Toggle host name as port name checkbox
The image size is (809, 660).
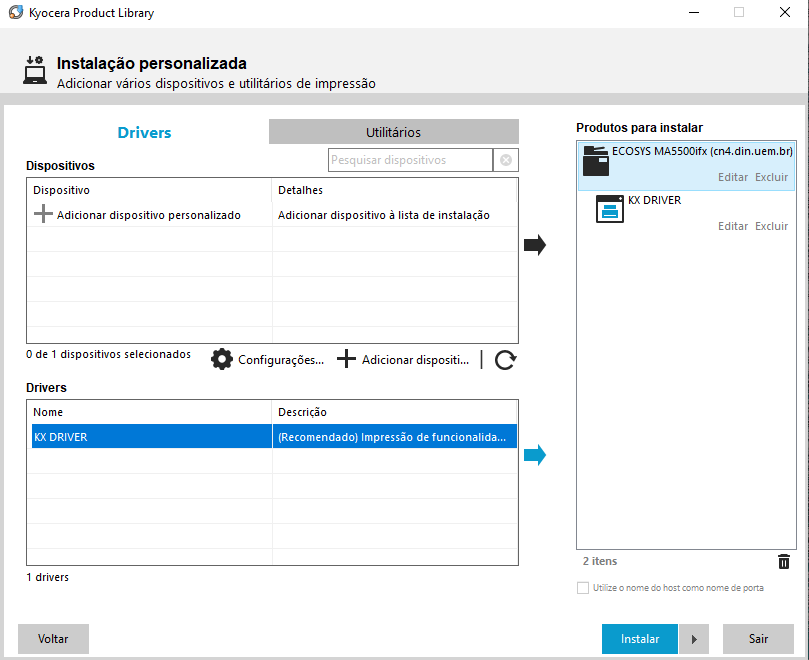pyautogui.click(x=583, y=588)
